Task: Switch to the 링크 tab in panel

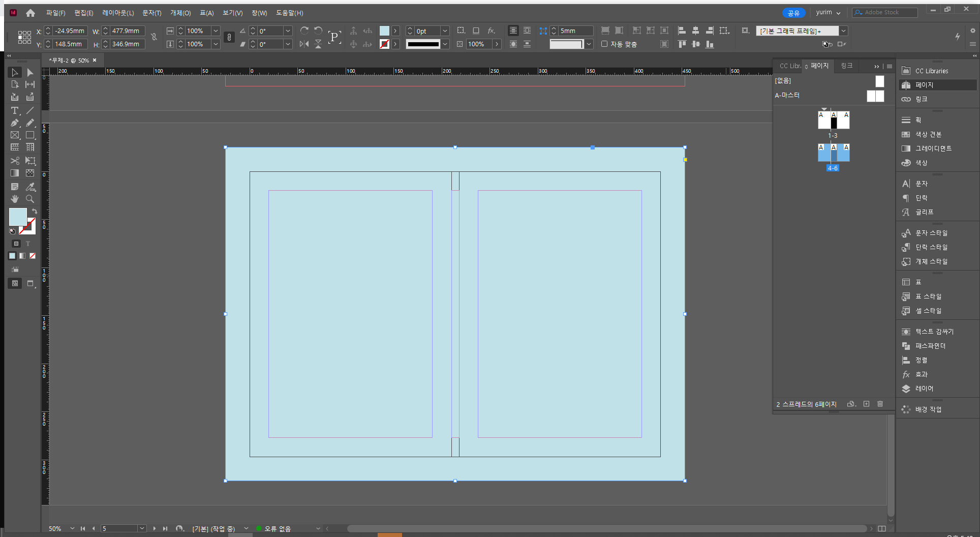Action: pyautogui.click(x=846, y=66)
